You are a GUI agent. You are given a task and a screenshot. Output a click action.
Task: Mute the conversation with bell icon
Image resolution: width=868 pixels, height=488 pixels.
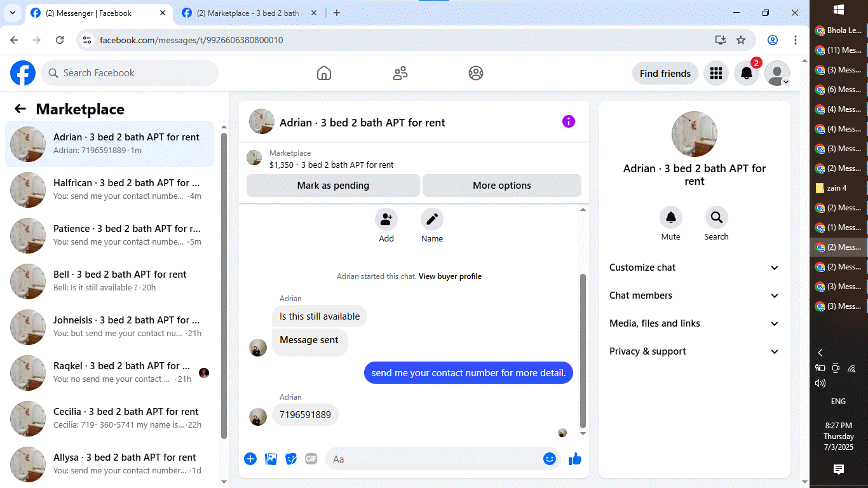671,217
